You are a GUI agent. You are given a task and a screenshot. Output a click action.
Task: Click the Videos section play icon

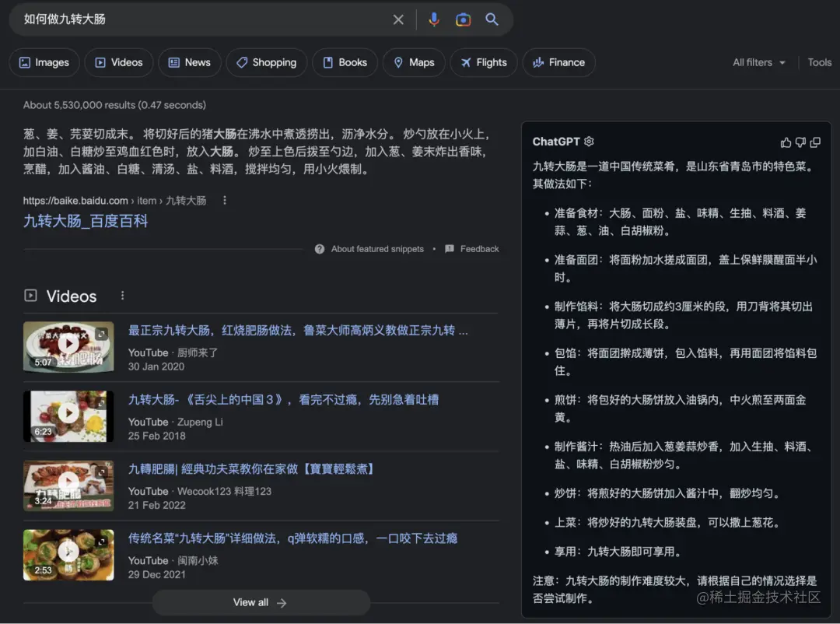(30, 296)
